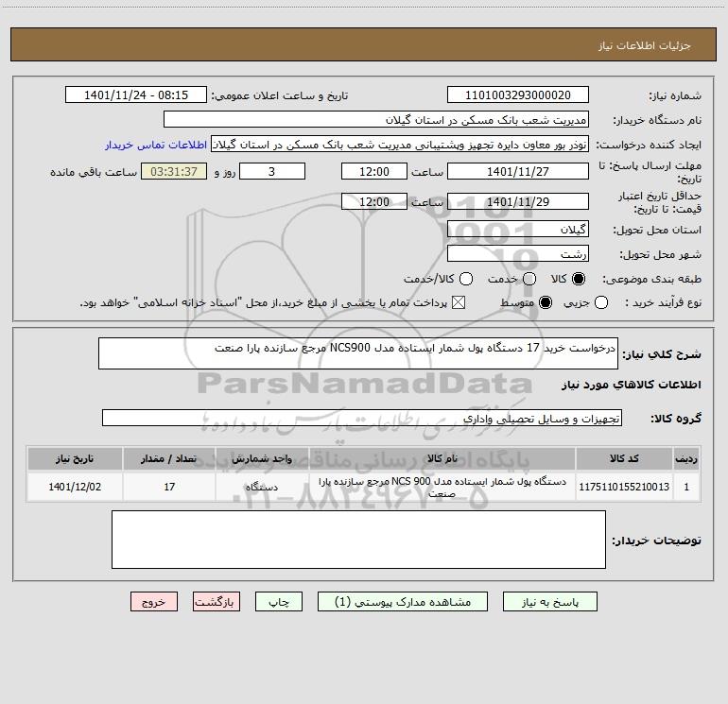Screen dimensions: 728x704
Task: Click the price validity date 1401/11/29
Action: tap(518, 201)
